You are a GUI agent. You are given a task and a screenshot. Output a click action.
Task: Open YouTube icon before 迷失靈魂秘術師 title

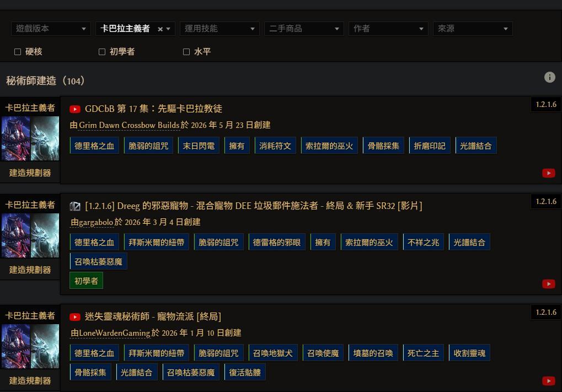coord(75,317)
